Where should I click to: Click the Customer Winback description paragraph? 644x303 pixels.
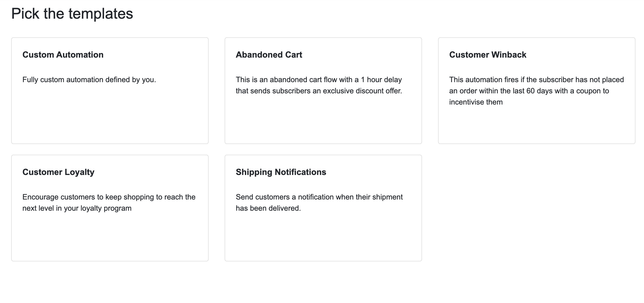[x=536, y=91]
